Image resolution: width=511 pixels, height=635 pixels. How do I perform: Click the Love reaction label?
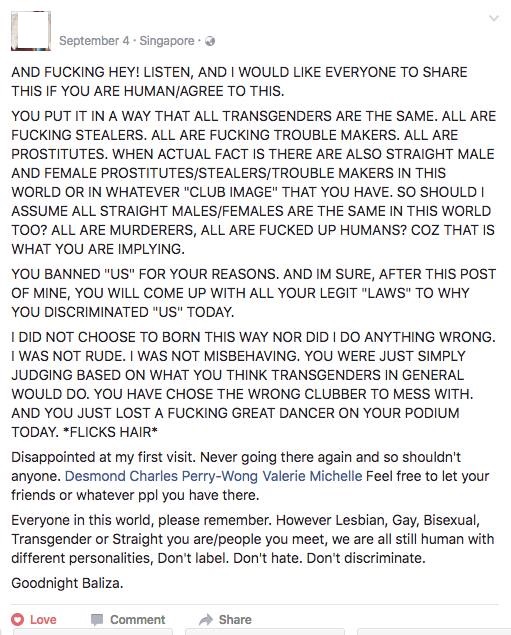coord(43,620)
